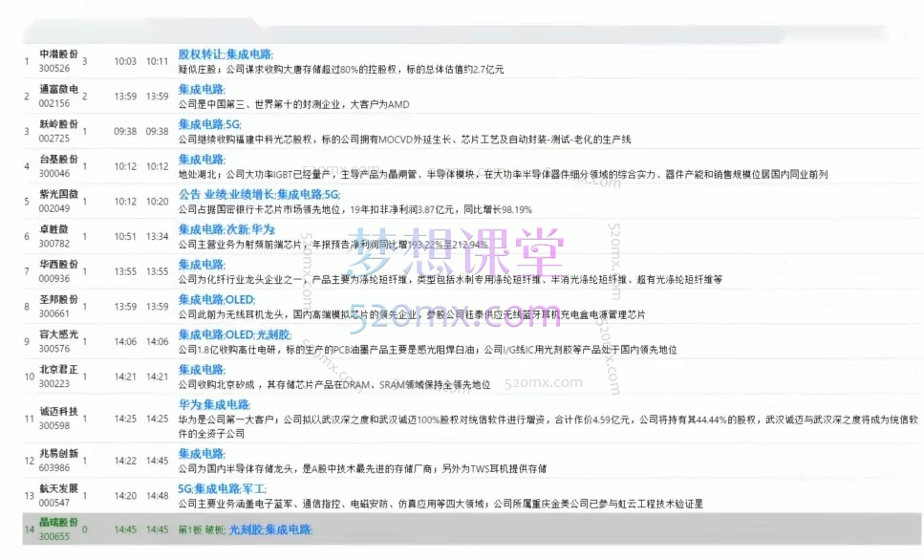Select the 紫光国微 stock name
The width and height of the screenshot is (924, 560).
(58, 195)
